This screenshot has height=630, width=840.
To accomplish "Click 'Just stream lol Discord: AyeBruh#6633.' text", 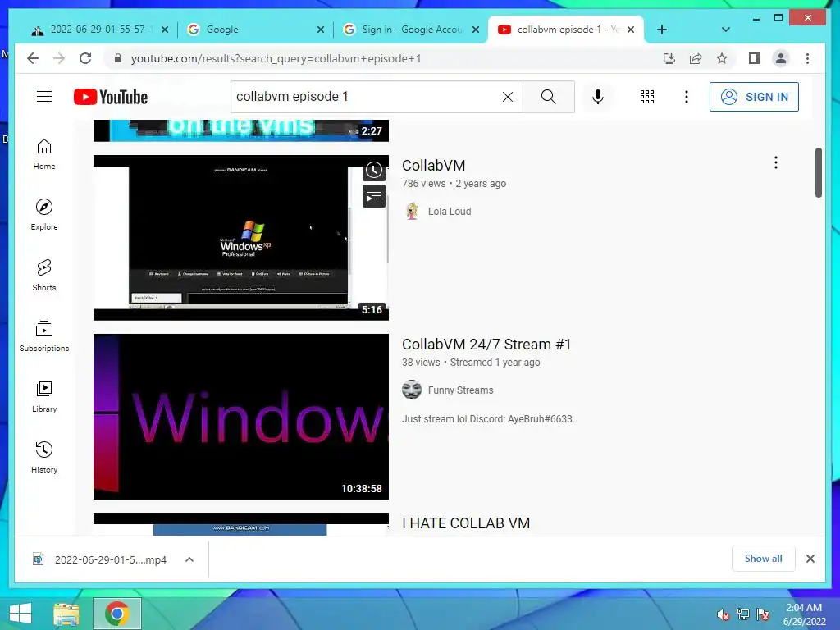I will pos(488,419).
